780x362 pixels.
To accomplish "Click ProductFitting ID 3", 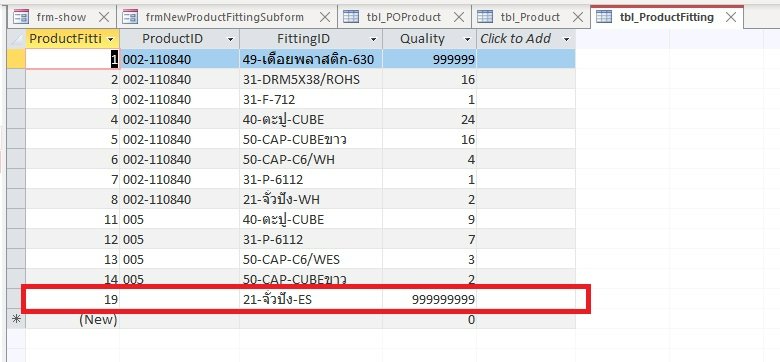I will tap(73, 99).
